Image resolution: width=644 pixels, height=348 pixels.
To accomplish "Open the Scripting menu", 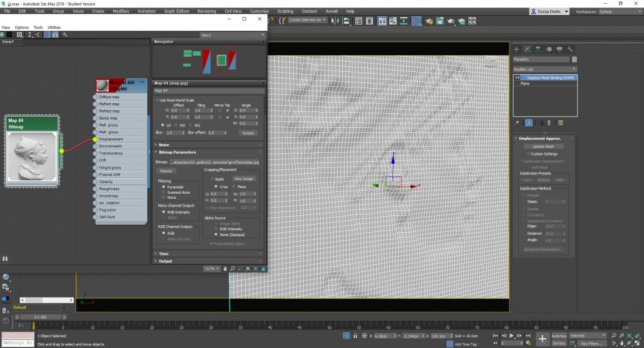I will tap(285, 11).
